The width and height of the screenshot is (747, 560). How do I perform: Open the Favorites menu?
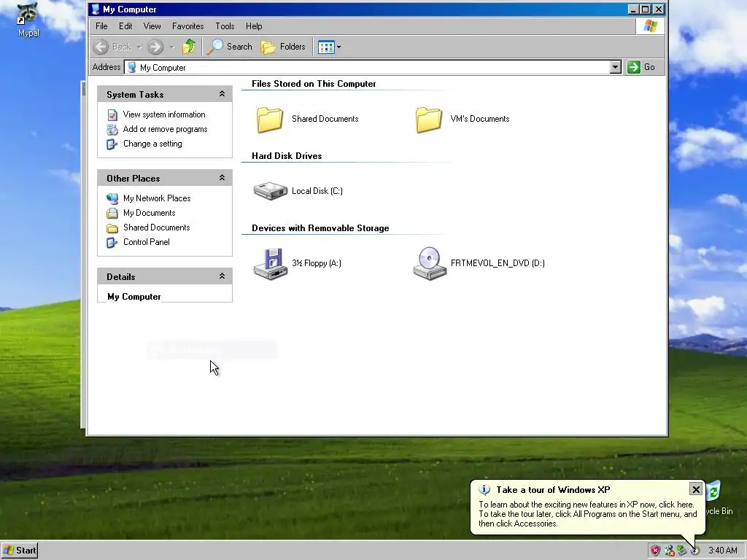[187, 26]
